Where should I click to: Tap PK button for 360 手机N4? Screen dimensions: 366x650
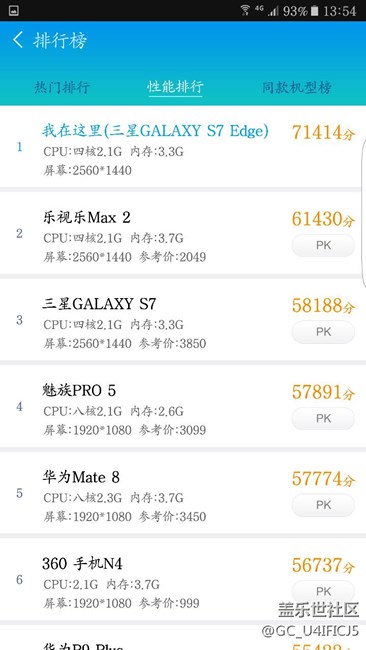pos(323,591)
